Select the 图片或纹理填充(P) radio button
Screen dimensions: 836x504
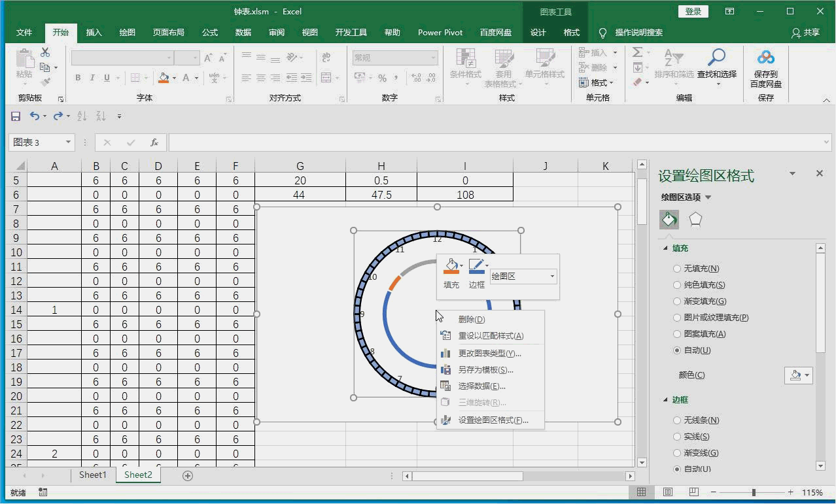677,318
